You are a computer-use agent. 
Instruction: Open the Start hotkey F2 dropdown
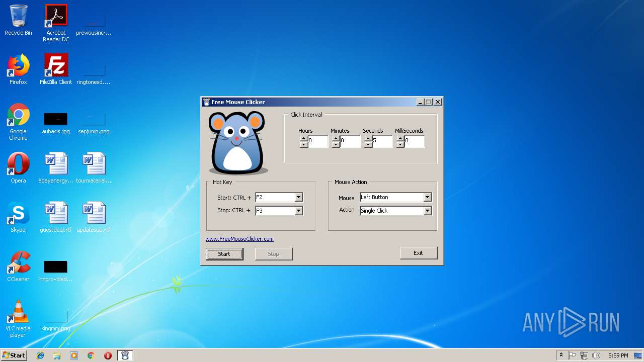click(298, 198)
